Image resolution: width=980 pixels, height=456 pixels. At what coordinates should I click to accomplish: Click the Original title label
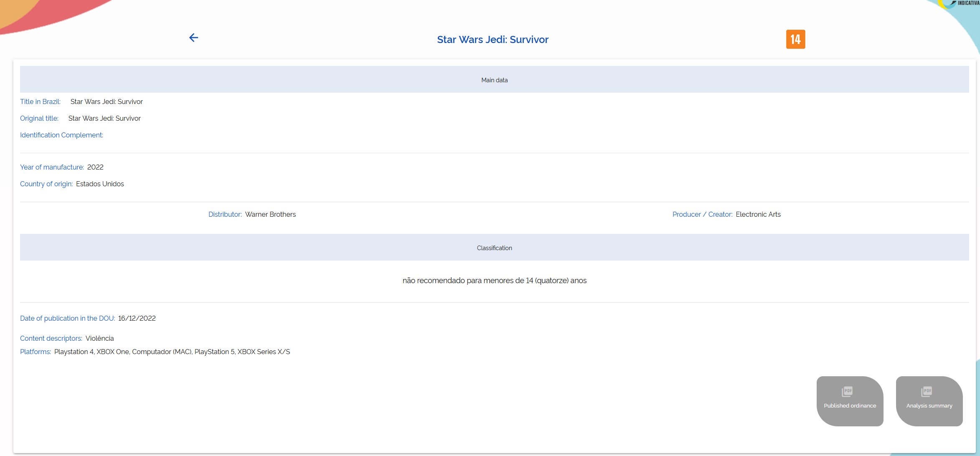[39, 118]
